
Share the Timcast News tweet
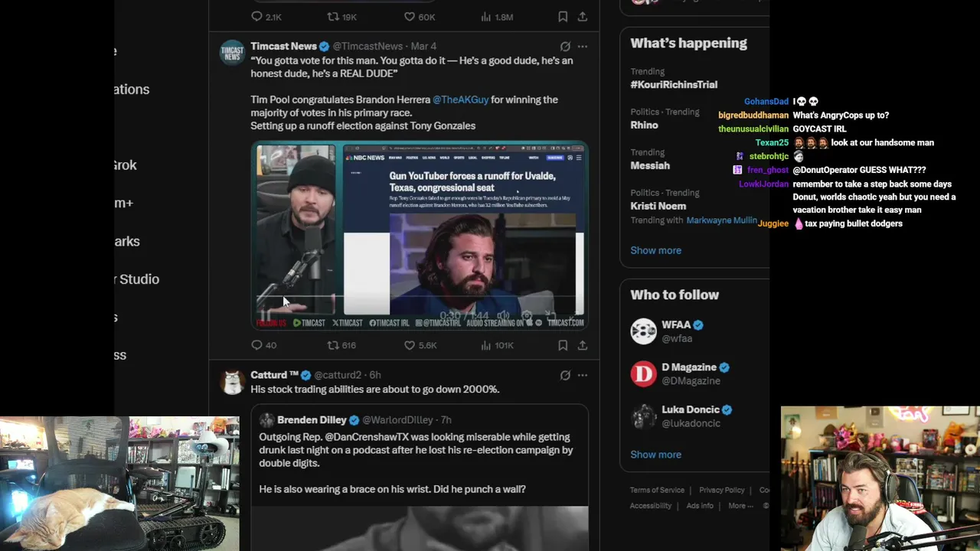tap(583, 345)
